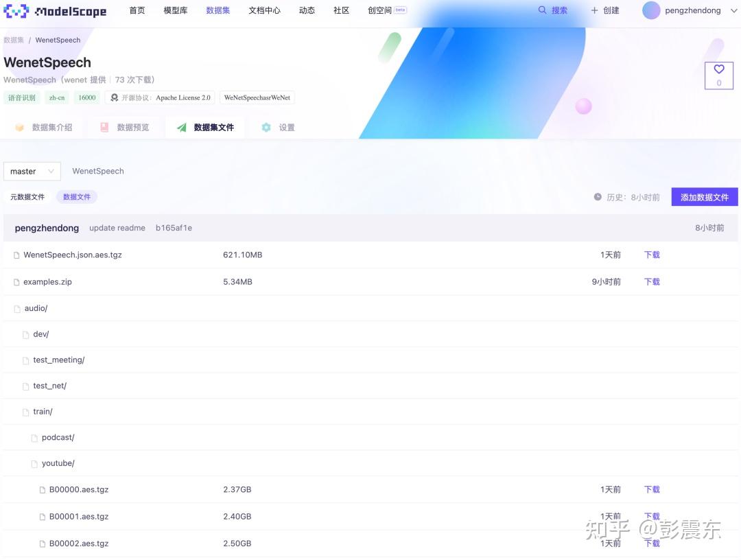
Task: Click the WenetSpeech path label beside master
Action: [x=98, y=171]
